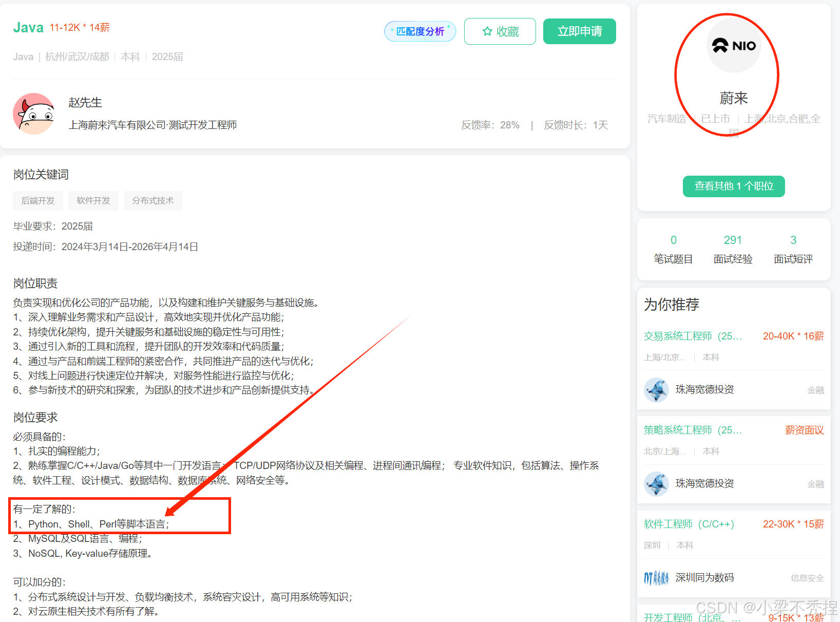Open the 面试经验 tab showing 291
This screenshot has width=840, height=622.
[x=733, y=249]
